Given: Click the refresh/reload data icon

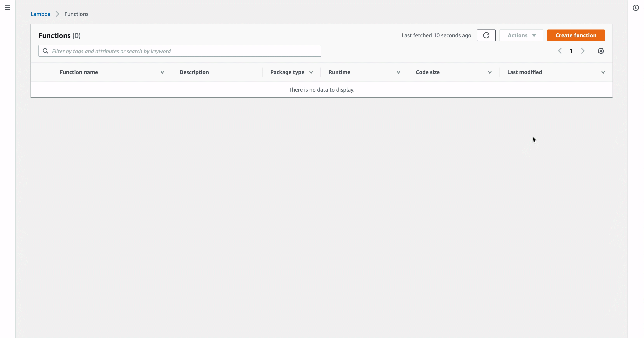Looking at the screenshot, I should click(x=486, y=35).
